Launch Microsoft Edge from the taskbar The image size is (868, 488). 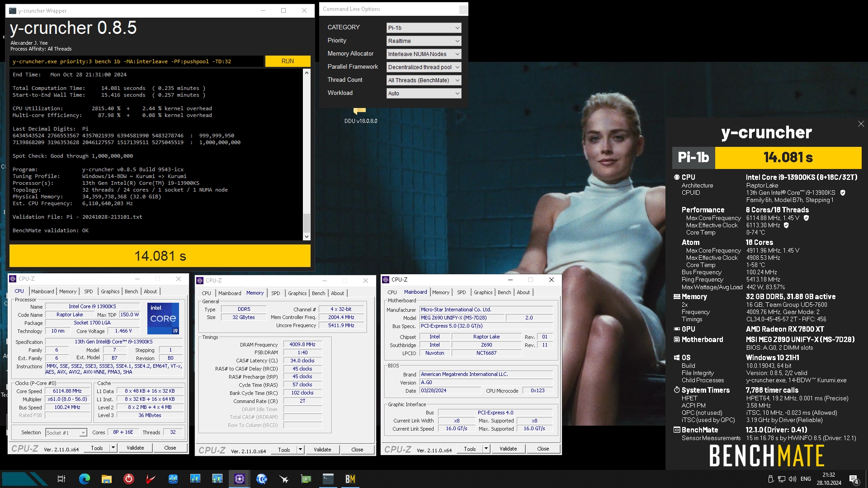pyautogui.click(x=84, y=479)
